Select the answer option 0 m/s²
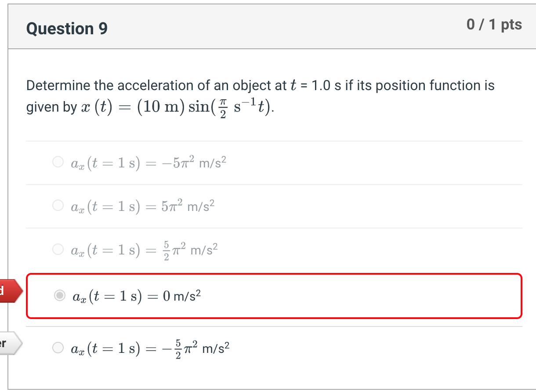Viewport: 536px width, 392px height. pyautogui.click(x=59, y=296)
